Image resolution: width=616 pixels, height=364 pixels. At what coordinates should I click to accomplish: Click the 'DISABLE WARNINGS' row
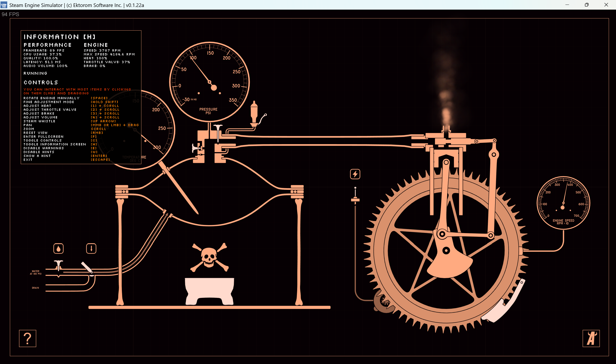click(60, 148)
